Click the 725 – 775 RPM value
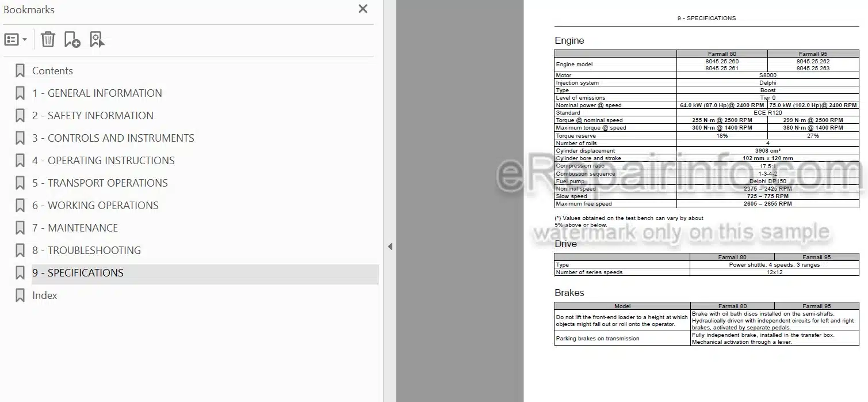The image size is (868, 402). pyautogui.click(x=767, y=196)
